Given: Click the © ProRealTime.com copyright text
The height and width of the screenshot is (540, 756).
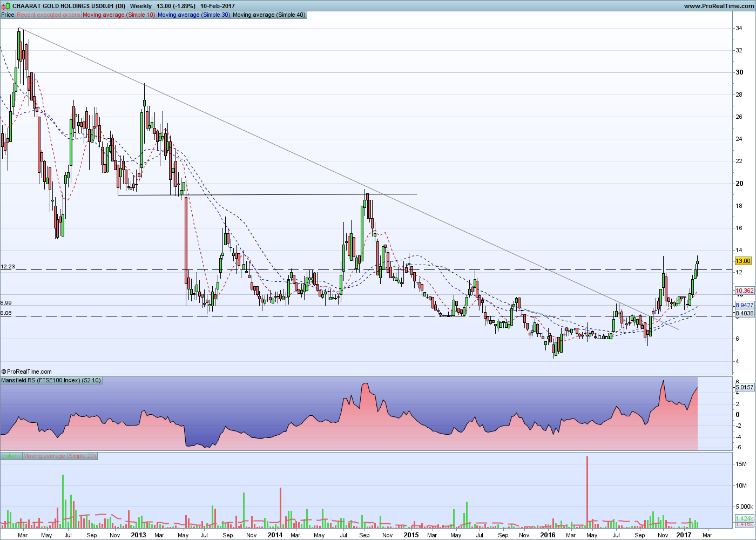Looking at the screenshot, I should tap(27, 372).
